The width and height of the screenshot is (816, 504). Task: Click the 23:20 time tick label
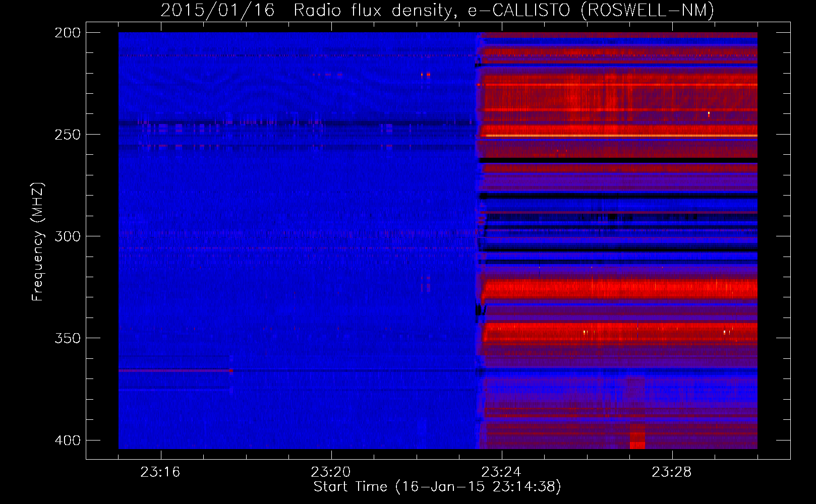click(x=331, y=472)
